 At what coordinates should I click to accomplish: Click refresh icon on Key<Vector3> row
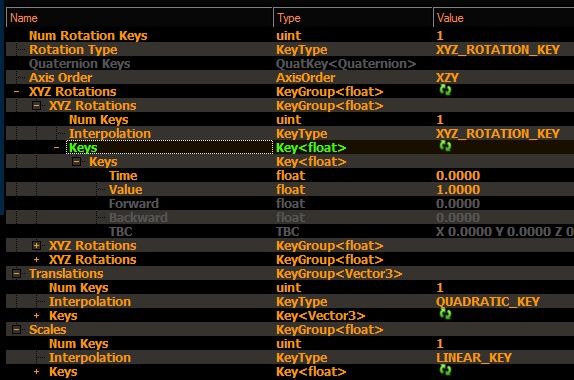(x=445, y=314)
